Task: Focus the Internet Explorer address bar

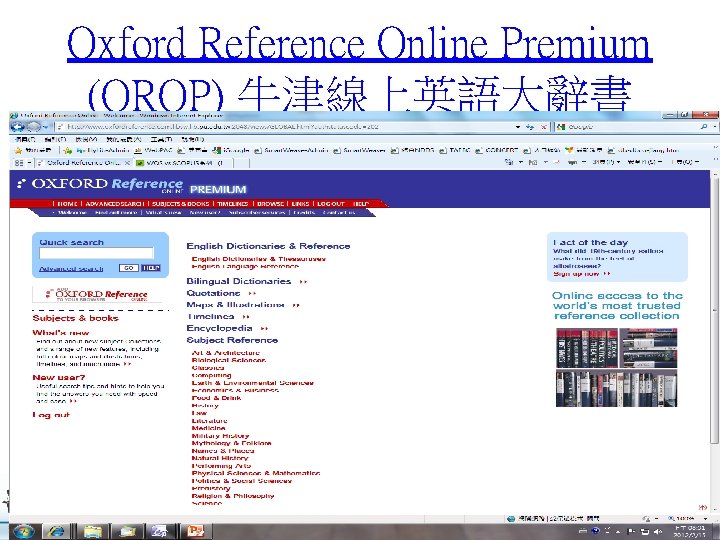Action: click(x=285, y=127)
